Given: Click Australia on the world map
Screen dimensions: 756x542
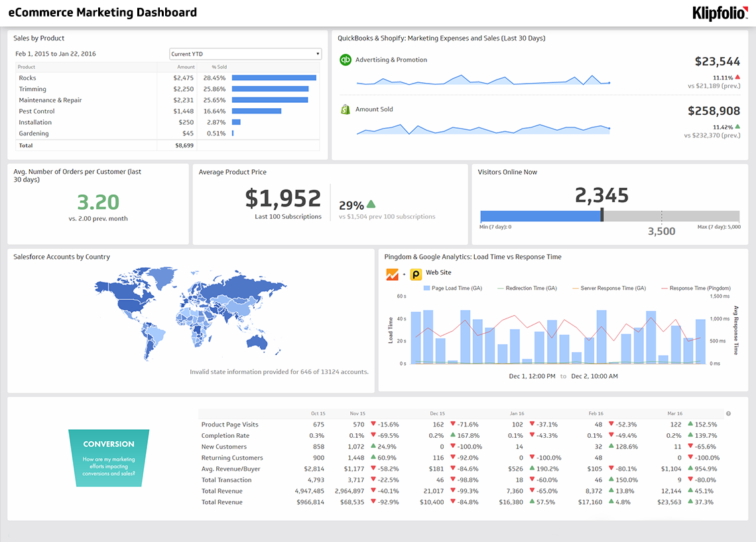Looking at the screenshot, I should pos(255,340).
